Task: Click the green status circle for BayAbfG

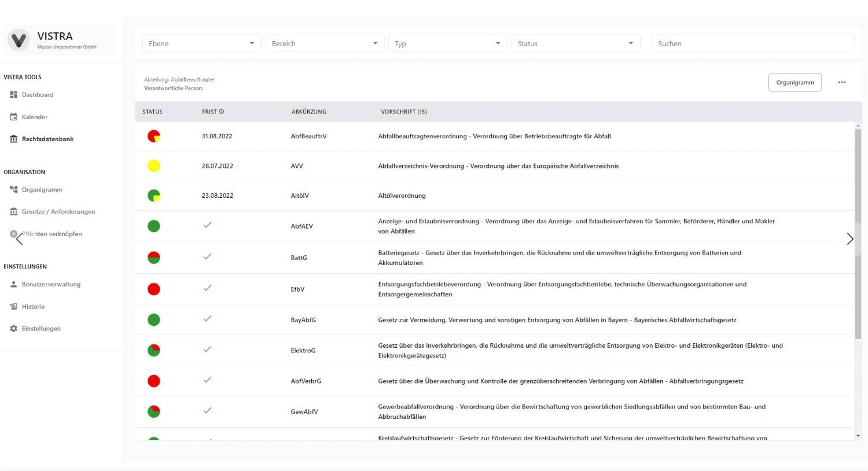Action: point(154,319)
